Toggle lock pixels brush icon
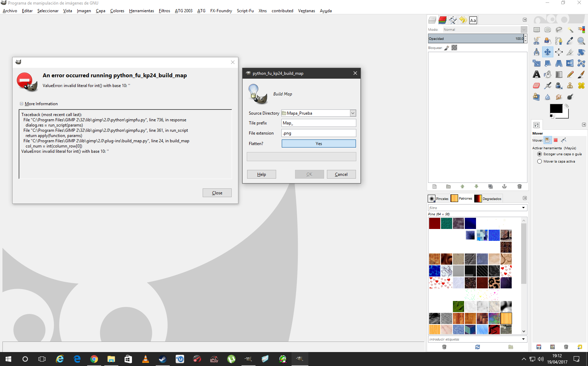This screenshot has width=588, height=366. coord(447,48)
